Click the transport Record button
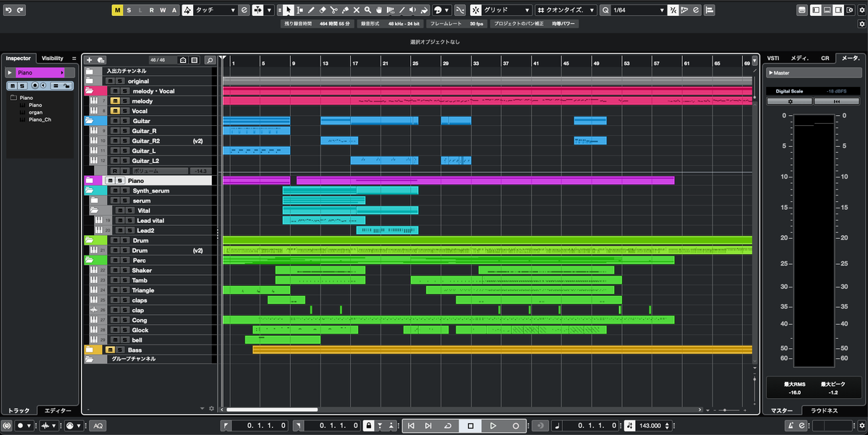Screen dimensions: 868x435 point(515,426)
